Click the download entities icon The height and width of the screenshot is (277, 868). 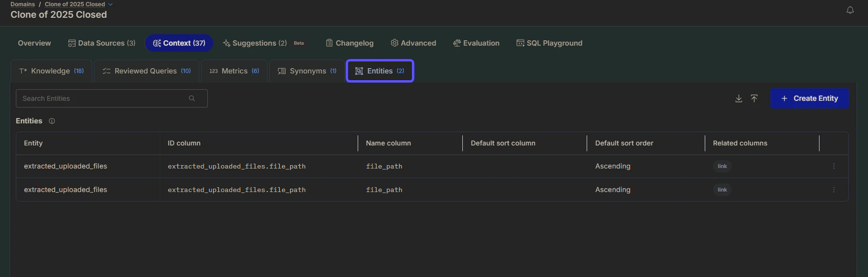click(x=739, y=98)
